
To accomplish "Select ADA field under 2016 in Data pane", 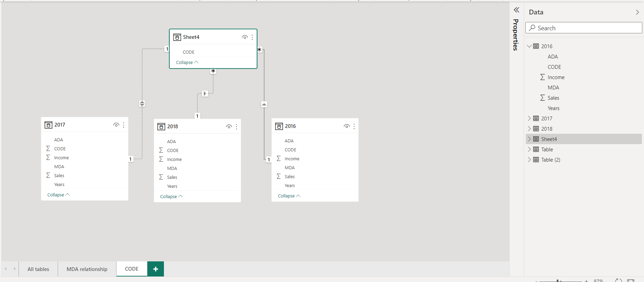I will tap(553, 56).
